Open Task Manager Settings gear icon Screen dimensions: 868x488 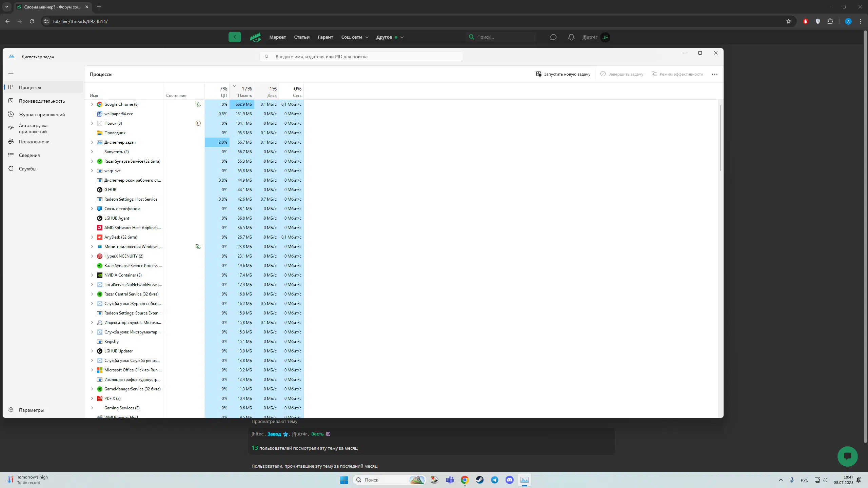[11, 410]
